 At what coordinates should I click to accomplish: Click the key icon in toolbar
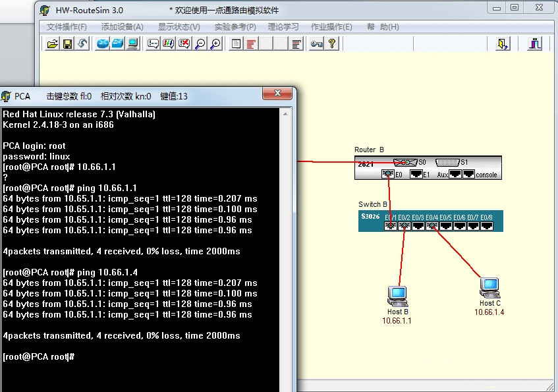(316, 44)
